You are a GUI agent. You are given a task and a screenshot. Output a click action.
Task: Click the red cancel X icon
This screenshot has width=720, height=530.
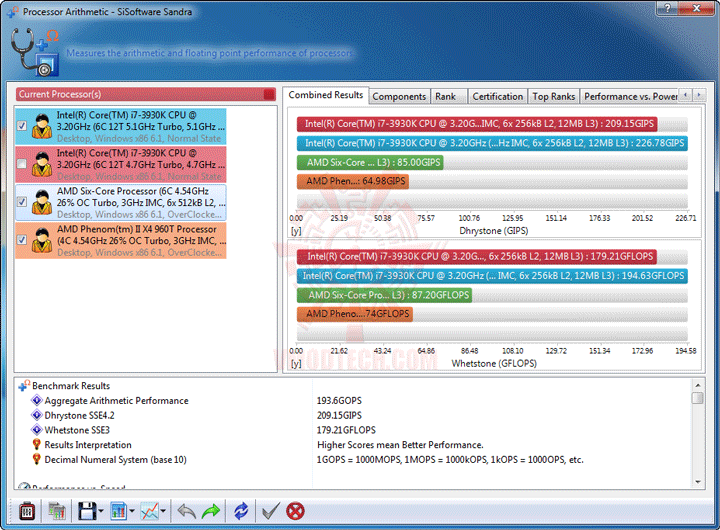(295, 511)
